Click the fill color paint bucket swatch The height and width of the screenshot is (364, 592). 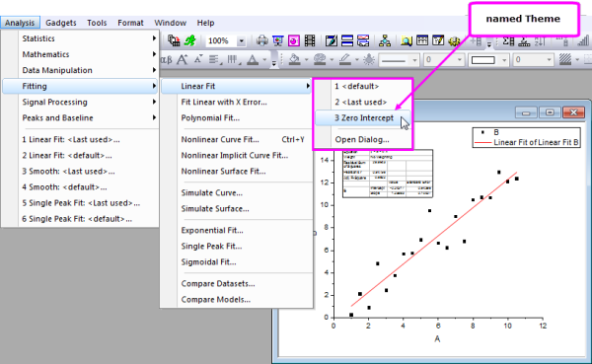click(294, 59)
